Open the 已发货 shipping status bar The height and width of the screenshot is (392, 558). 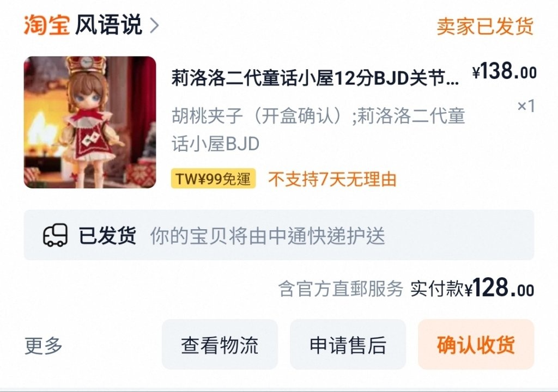click(x=279, y=235)
